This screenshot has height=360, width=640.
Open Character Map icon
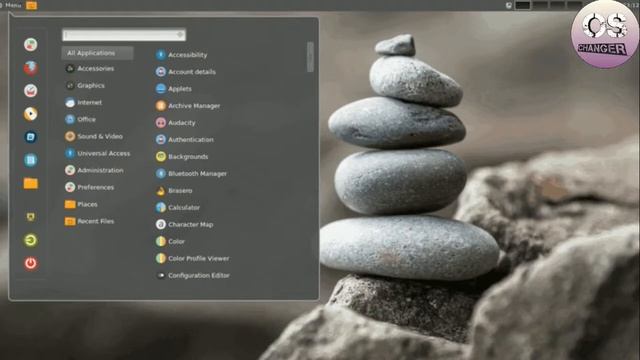[x=161, y=224]
